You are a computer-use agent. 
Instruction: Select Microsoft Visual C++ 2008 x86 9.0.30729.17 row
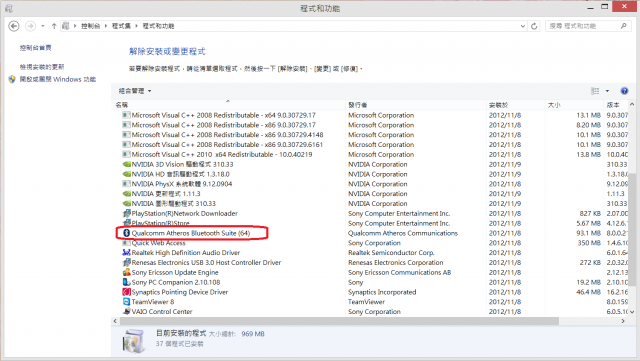coord(371,125)
